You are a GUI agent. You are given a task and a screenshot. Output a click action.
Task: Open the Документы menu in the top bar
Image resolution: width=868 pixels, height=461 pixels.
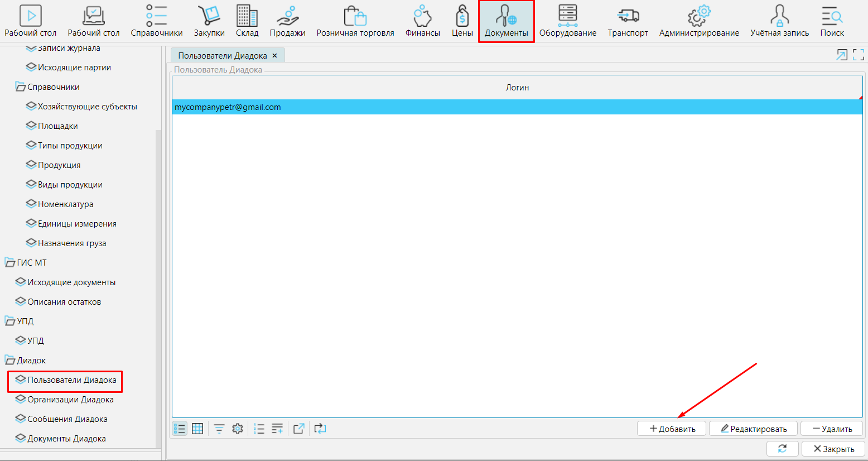[506, 21]
